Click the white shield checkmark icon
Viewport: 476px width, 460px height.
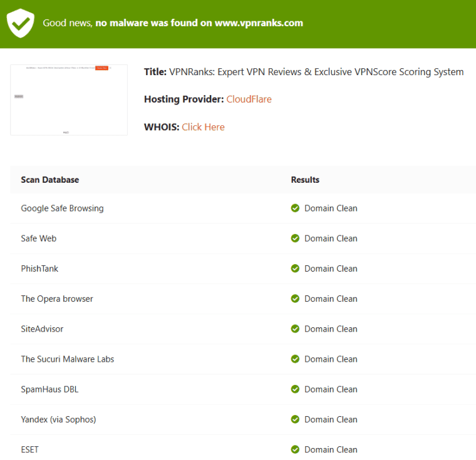point(20,23)
